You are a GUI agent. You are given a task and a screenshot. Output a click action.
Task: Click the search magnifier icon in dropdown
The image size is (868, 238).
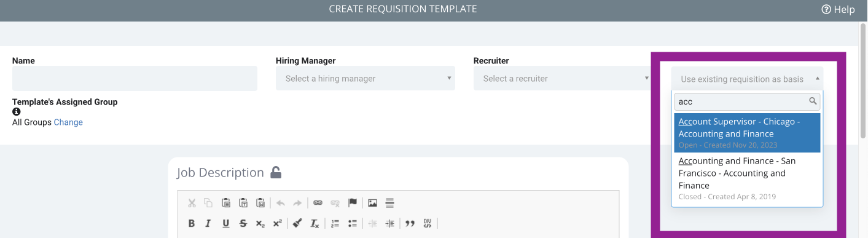pyautogui.click(x=813, y=101)
